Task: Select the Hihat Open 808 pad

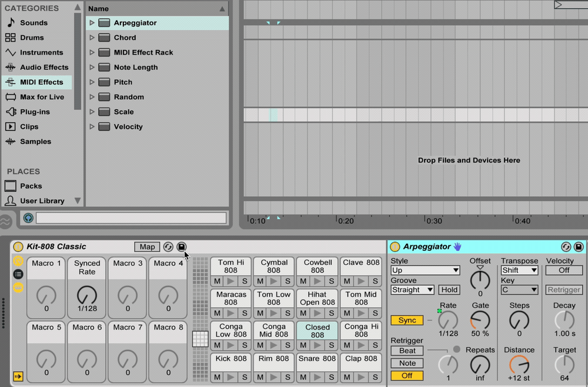Action: [x=318, y=298]
